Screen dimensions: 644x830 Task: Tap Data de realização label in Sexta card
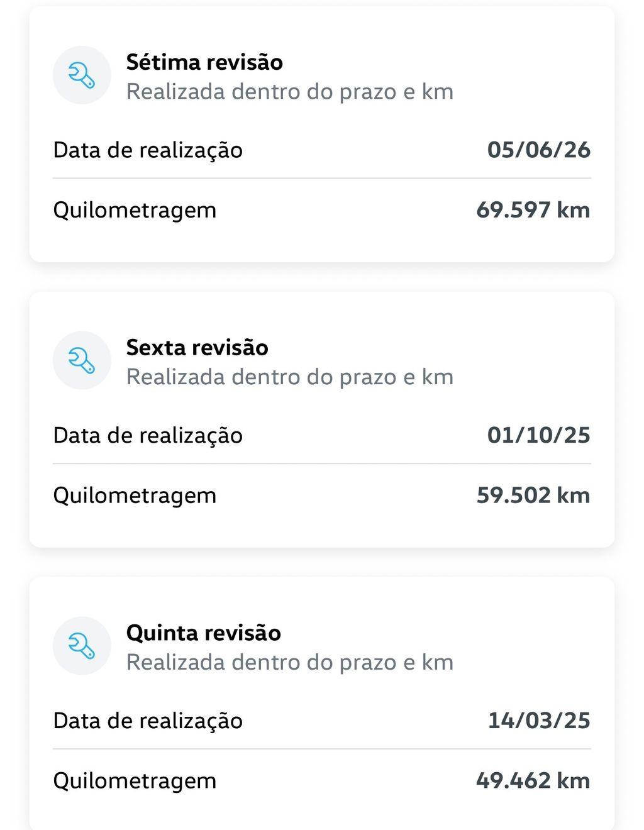click(148, 436)
